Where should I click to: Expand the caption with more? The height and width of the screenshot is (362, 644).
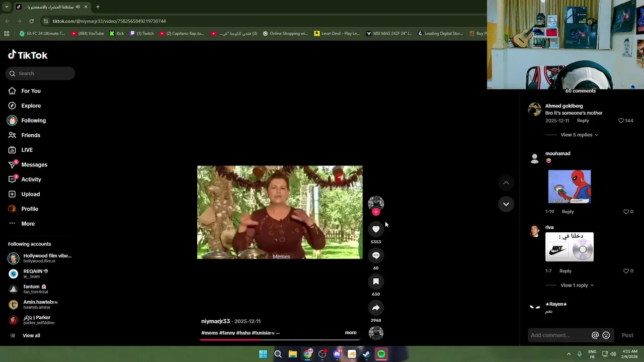(x=351, y=333)
